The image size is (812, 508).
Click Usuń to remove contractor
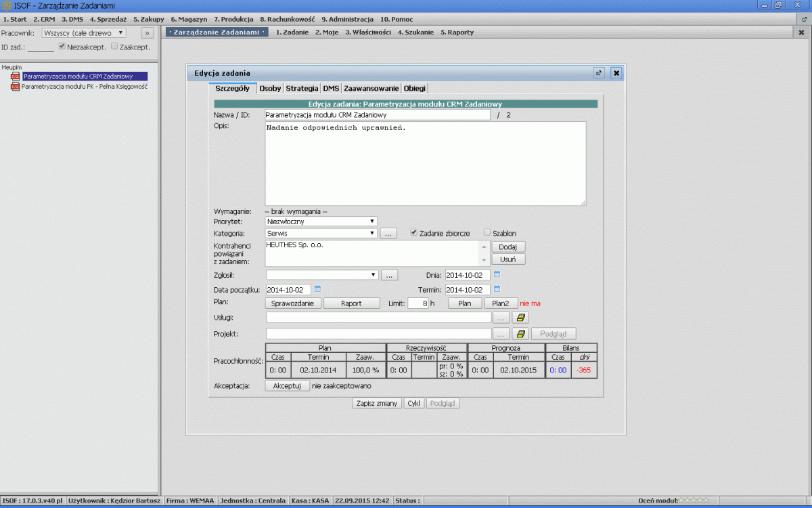pos(507,259)
